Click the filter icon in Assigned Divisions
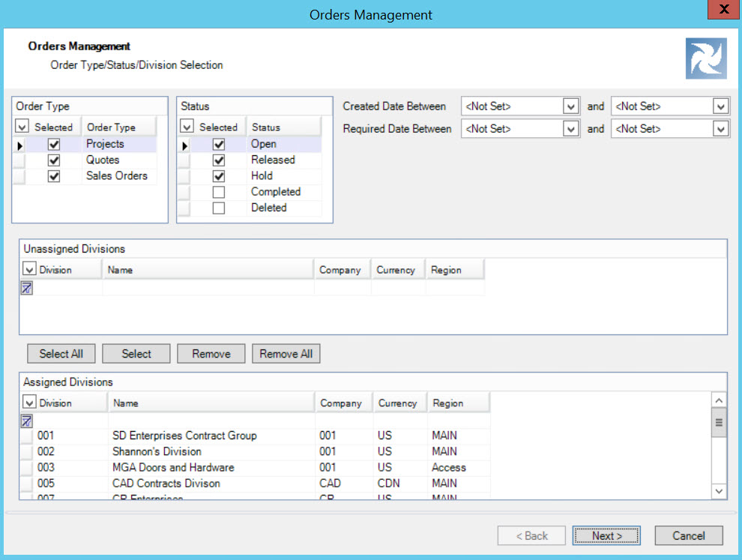 click(x=26, y=421)
